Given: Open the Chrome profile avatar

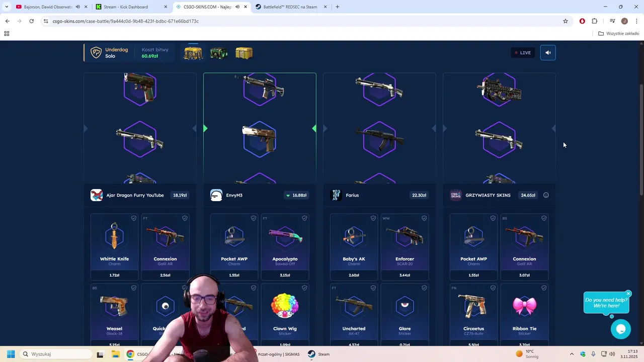Looking at the screenshot, I should pyautogui.click(x=624, y=21).
